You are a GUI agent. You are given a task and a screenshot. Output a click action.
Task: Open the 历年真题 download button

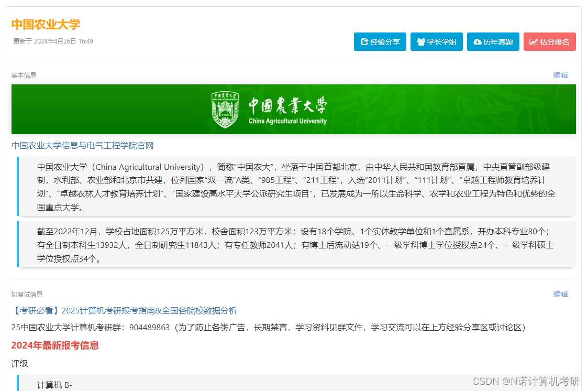point(493,41)
